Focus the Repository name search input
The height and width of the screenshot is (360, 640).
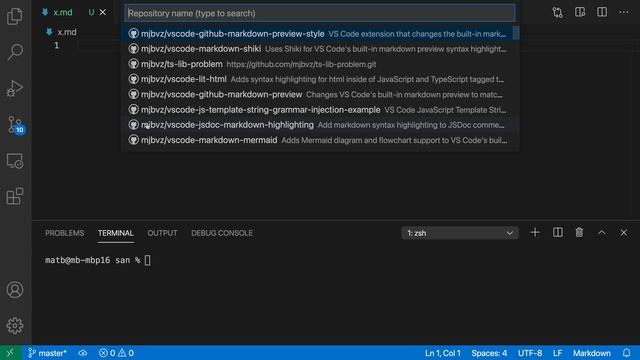[320, 13]
